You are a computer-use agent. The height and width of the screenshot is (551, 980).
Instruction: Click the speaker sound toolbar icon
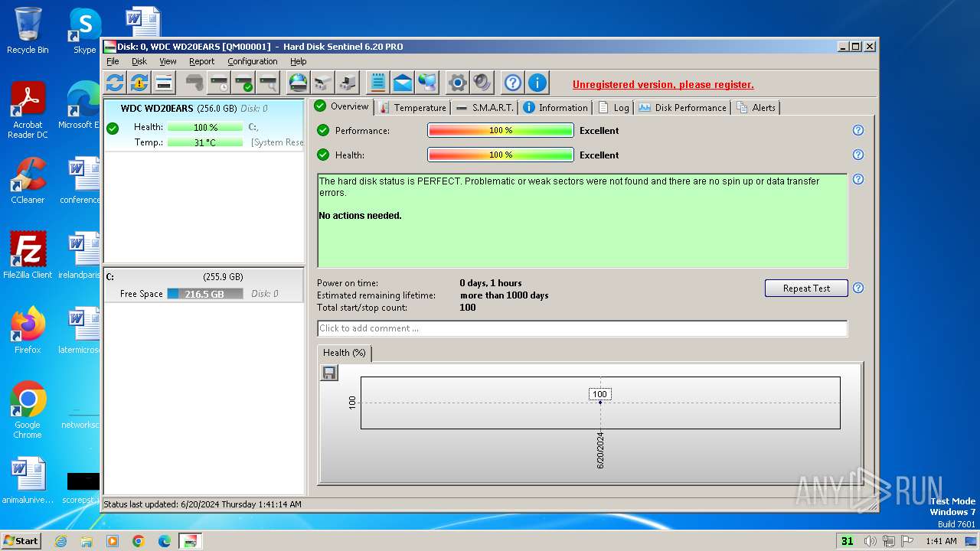coord(482,83)
